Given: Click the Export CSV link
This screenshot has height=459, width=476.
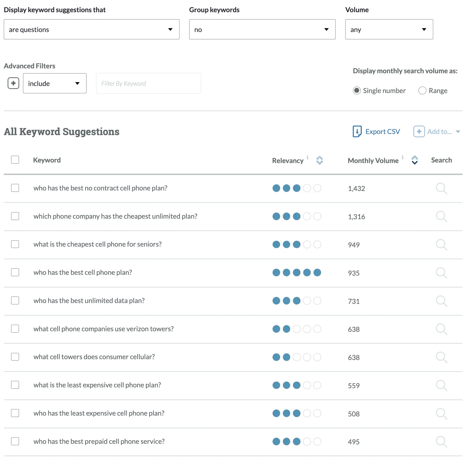Looking at the screenshot, I should (382, 131).
